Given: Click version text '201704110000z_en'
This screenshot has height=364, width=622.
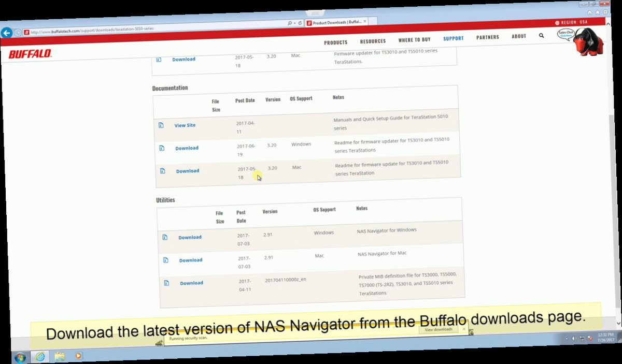Looking at the screenshot, I should tap(285, 280).
